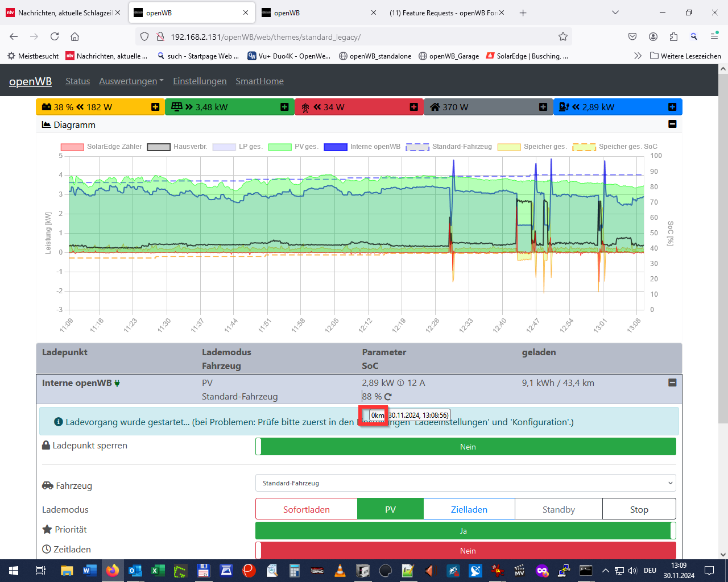Image resolution: width=728 pixels, height=582 pixels.
Task: Collapse the Diagramm panel with minus icon
Action: (672, 124)
